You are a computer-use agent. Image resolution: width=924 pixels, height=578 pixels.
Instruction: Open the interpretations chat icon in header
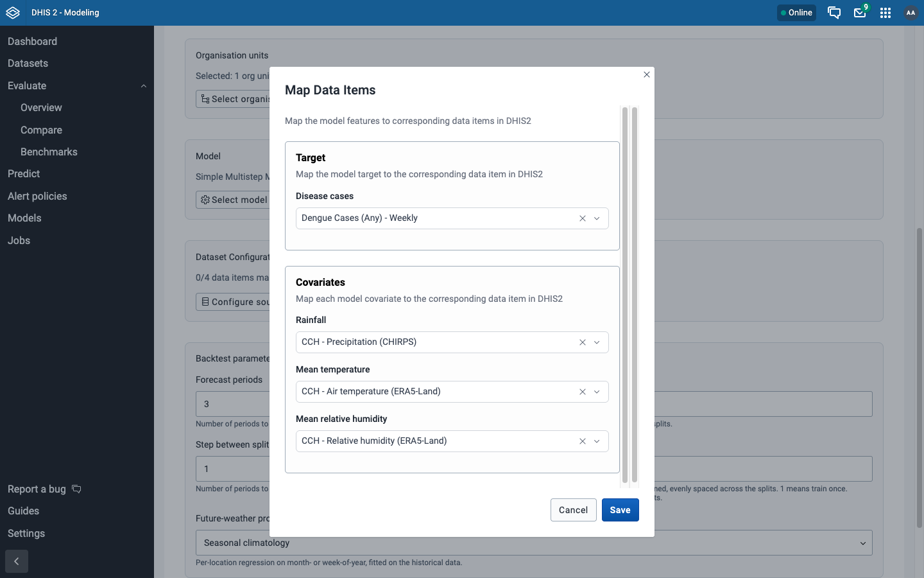(834, 13)
